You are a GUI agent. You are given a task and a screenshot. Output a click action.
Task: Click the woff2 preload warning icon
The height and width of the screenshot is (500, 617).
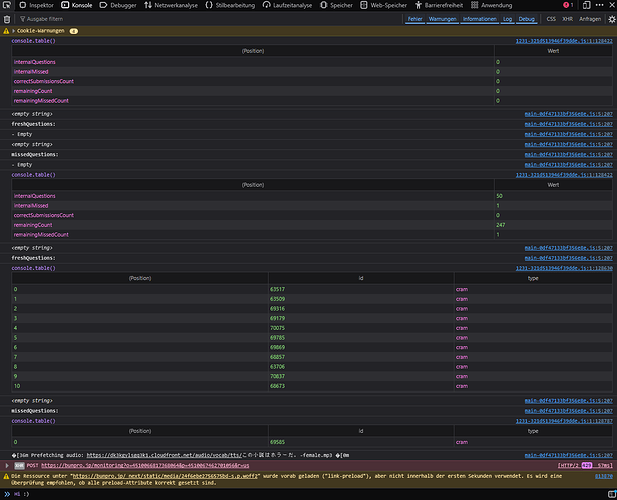(x=6, y=476)
